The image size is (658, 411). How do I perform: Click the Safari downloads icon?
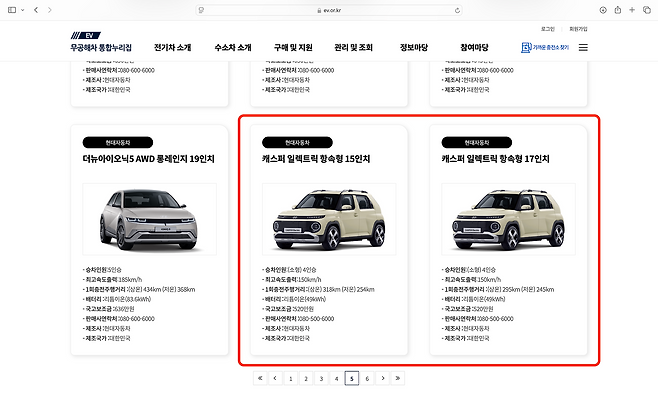[603, 9]
